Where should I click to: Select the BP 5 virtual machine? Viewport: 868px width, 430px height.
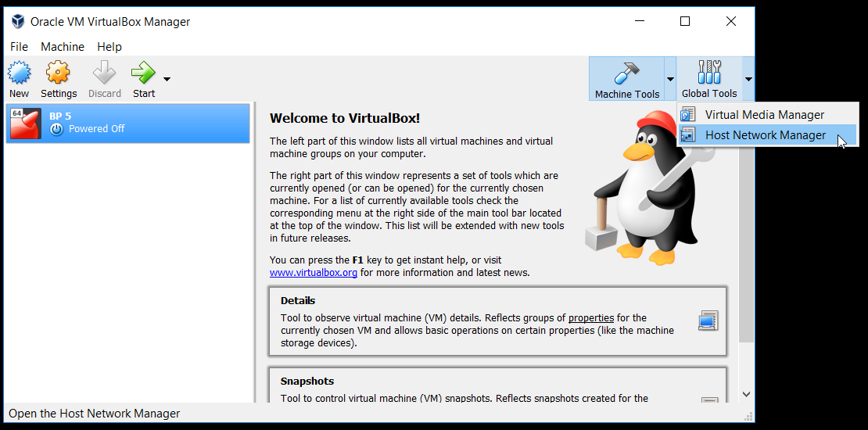click(x=128, y=123)
